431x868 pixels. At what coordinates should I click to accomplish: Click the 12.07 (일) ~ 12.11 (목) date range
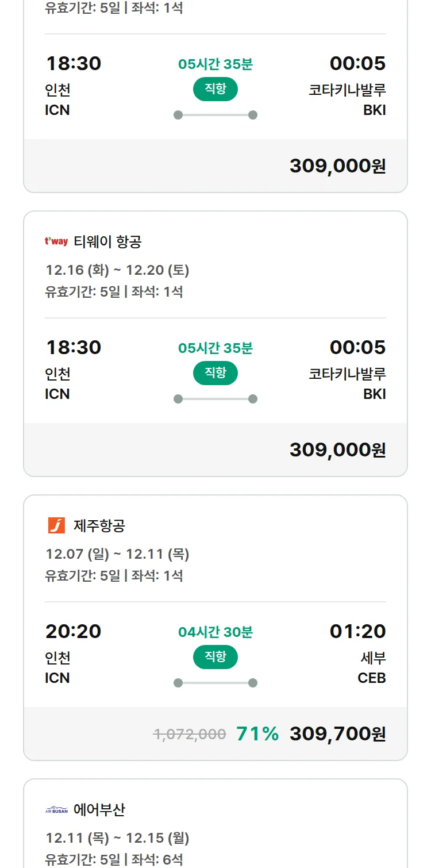(117, 554)
